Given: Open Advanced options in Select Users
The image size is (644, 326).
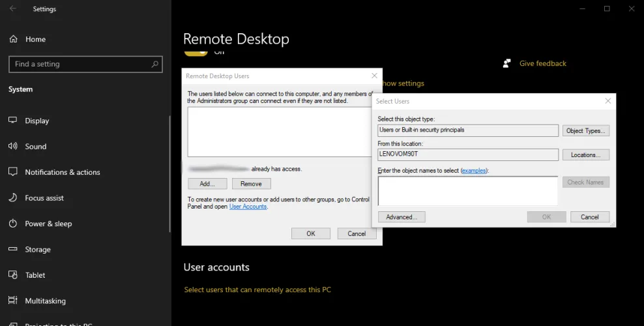Looking at the screenshot, I should 402,217.
